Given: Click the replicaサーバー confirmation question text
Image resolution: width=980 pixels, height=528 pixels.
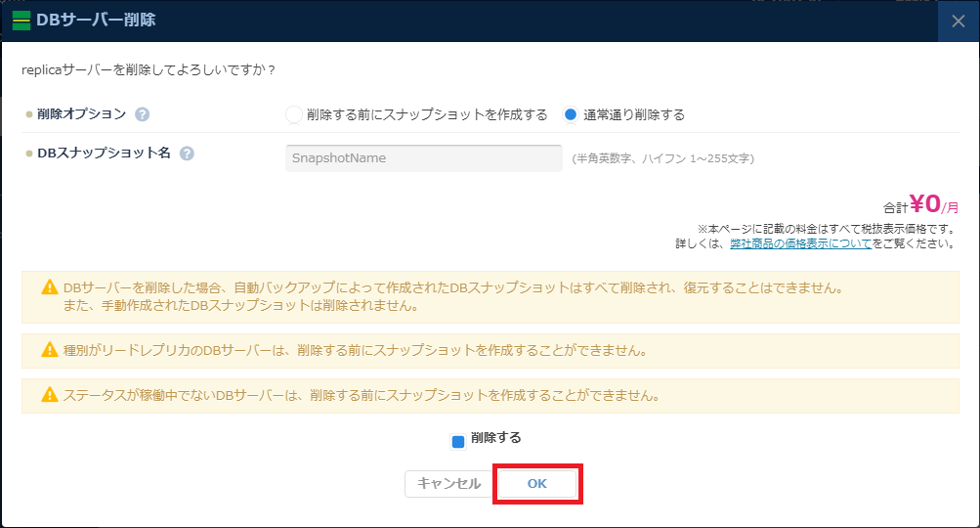Looking at the screenshot, I should 149,70.
